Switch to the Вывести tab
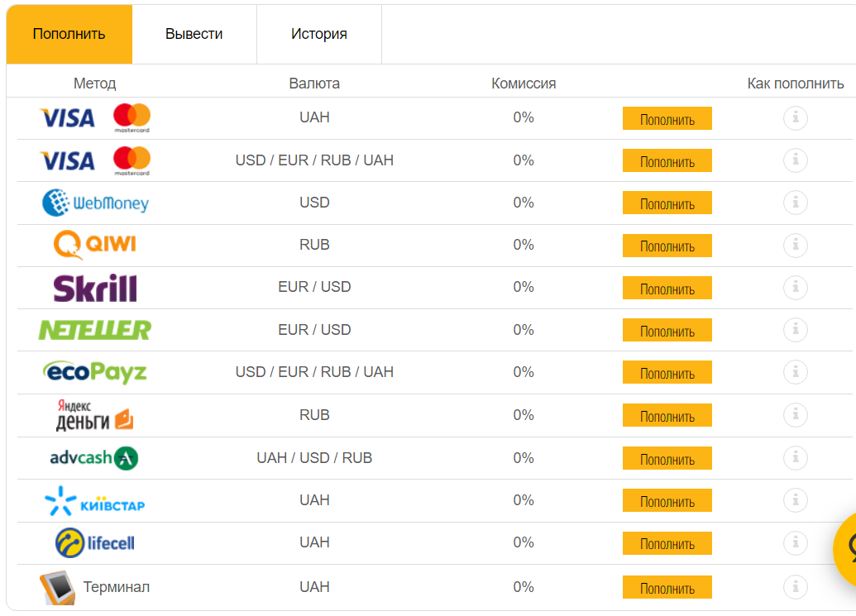 click(194, 34)
